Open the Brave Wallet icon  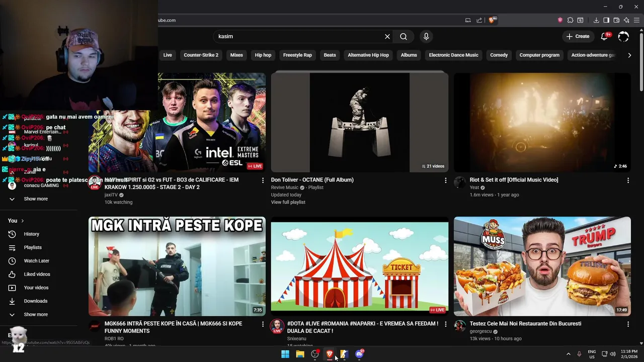[x=616, y=20]
